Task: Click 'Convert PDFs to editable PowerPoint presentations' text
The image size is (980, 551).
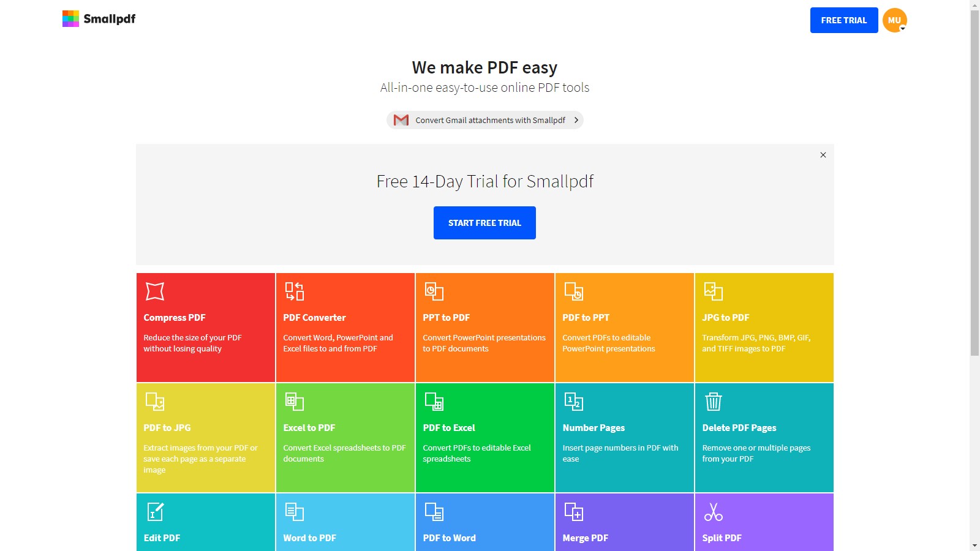Action: point(609,343)
